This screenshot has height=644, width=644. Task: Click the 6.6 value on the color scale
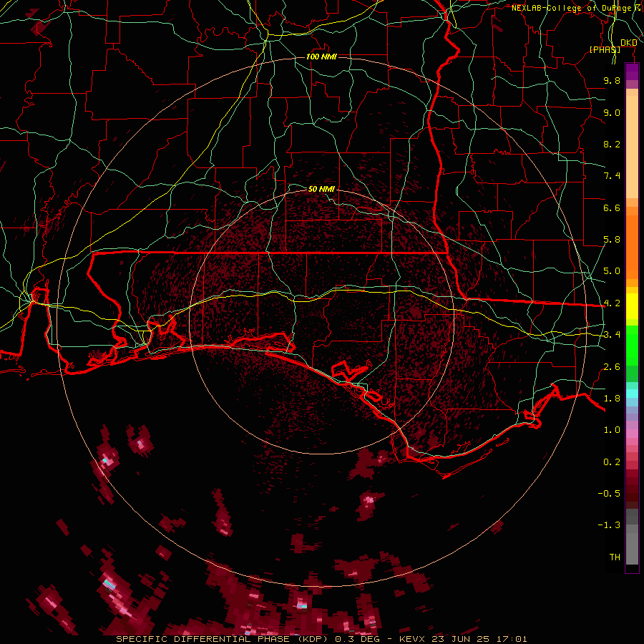pos(612,208)
